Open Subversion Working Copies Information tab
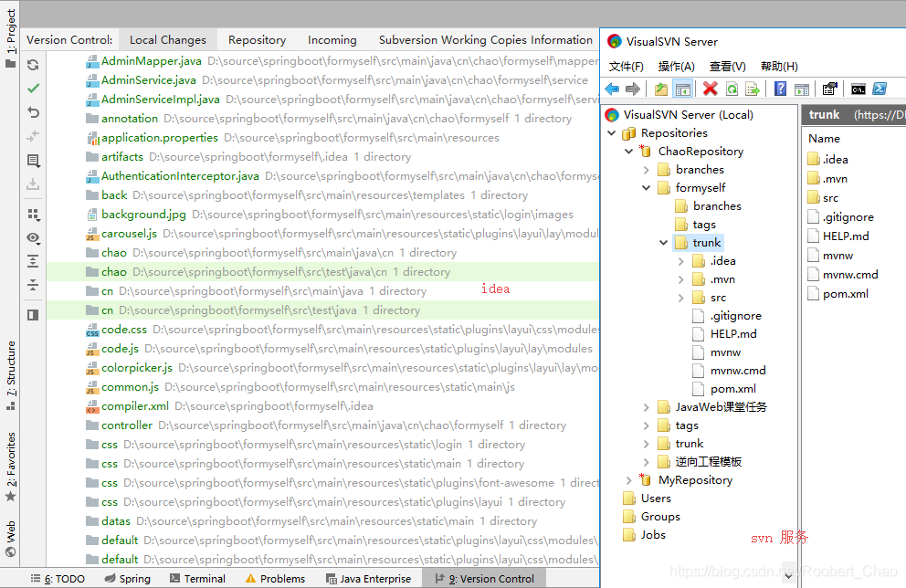The height and width of the screenshot is (588, 906). pyautogui.click(x=486, y=40)
